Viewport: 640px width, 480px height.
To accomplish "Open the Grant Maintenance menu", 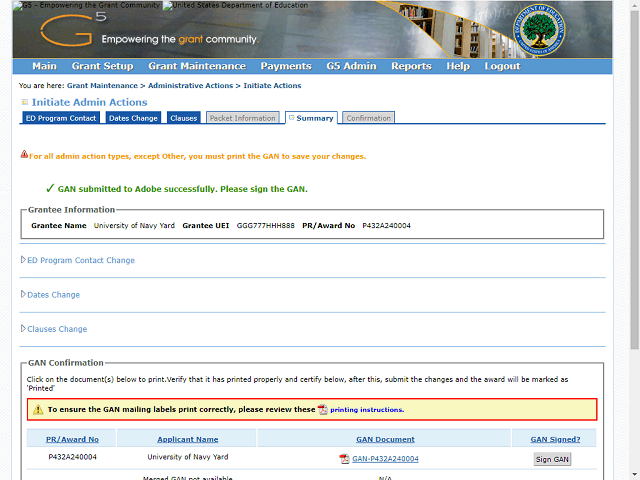I will pos(197,66).
